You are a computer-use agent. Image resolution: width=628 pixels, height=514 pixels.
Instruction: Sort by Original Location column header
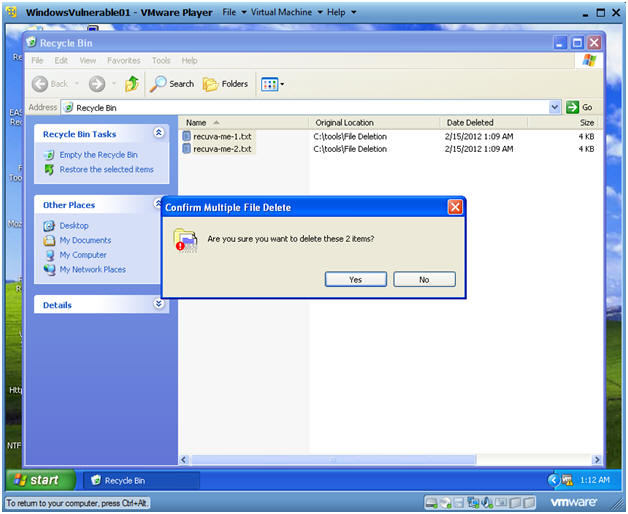point(374,123)
